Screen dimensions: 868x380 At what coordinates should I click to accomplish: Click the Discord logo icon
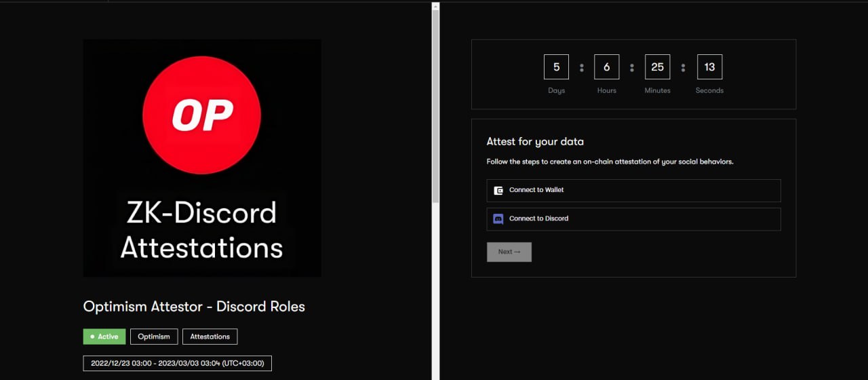point(498,219)
